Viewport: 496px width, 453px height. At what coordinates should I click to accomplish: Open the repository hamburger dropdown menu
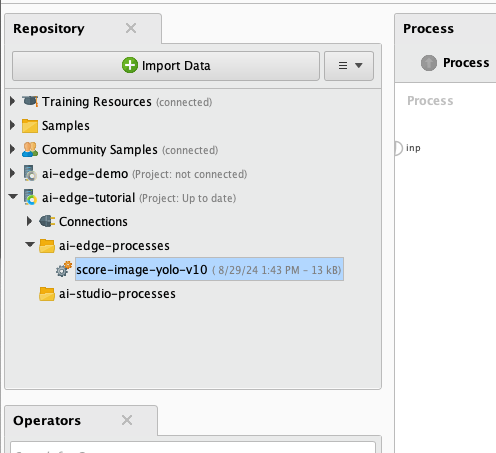coord(349,66)
